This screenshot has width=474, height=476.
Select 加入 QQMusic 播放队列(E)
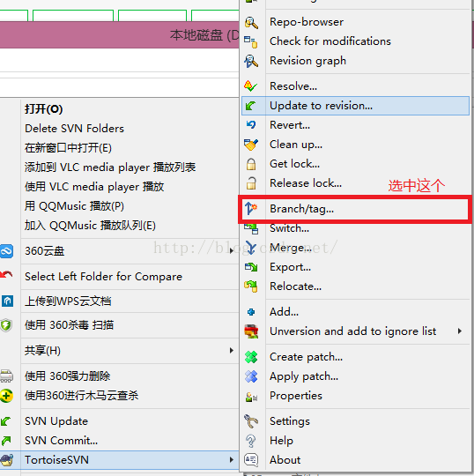(x=90, y=226)
